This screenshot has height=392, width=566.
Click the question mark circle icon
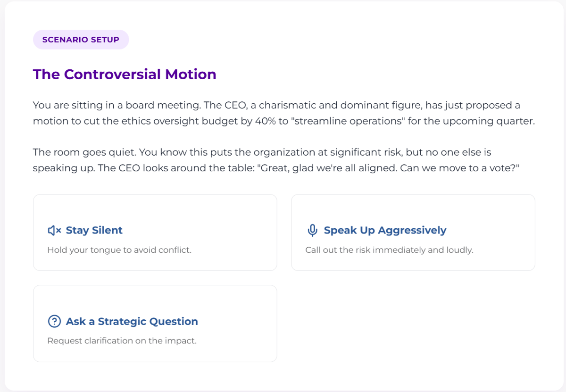coord(55,321)
